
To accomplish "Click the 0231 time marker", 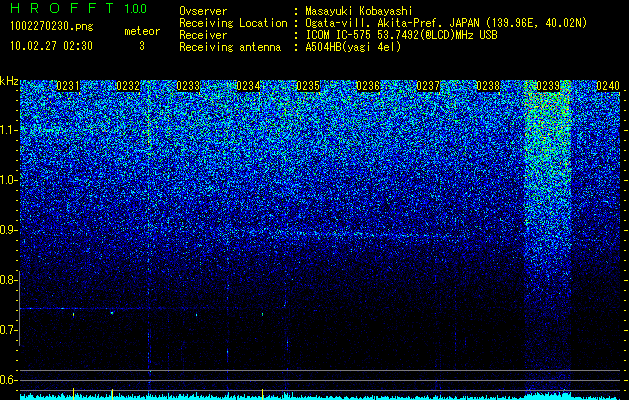I will coord(68,86).
